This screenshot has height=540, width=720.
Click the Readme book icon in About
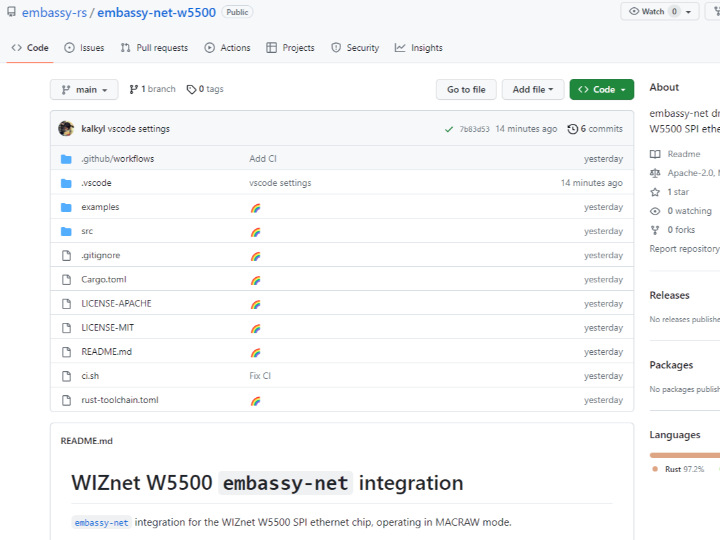(x=655, y=154)
